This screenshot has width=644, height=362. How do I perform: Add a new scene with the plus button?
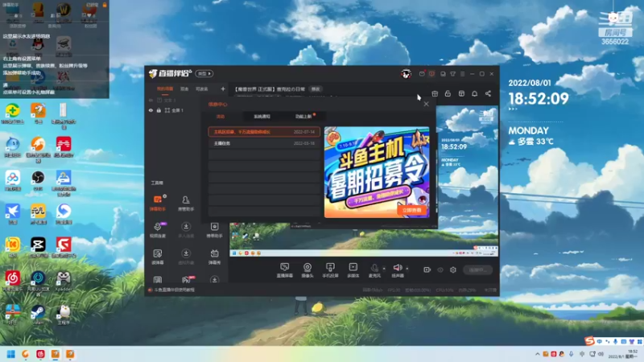click(223, 89)
